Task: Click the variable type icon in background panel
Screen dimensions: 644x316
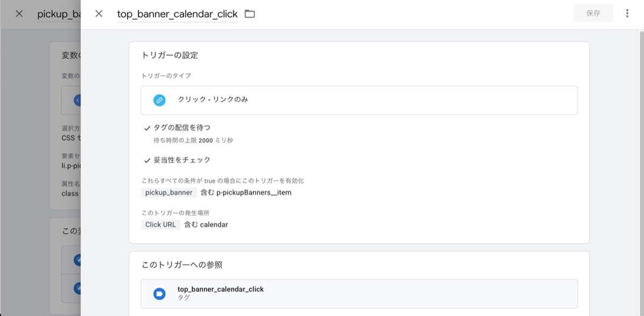Action: 77,100
